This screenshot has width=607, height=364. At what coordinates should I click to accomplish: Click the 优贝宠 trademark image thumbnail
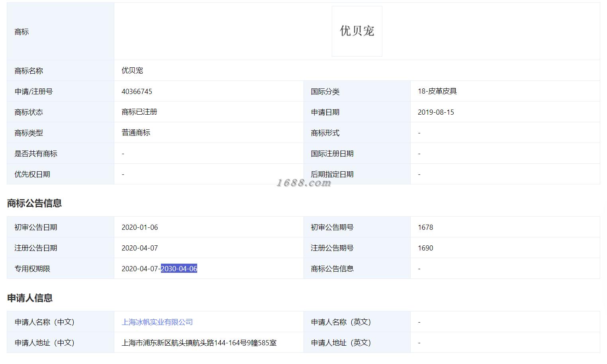tap(357, 31)
